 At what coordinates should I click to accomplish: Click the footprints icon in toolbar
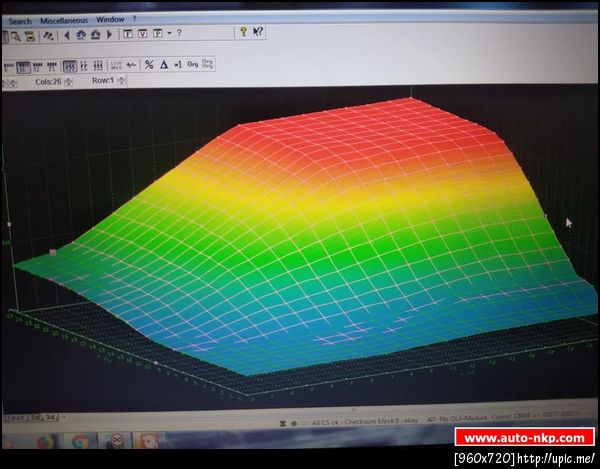tap(48, 36)
